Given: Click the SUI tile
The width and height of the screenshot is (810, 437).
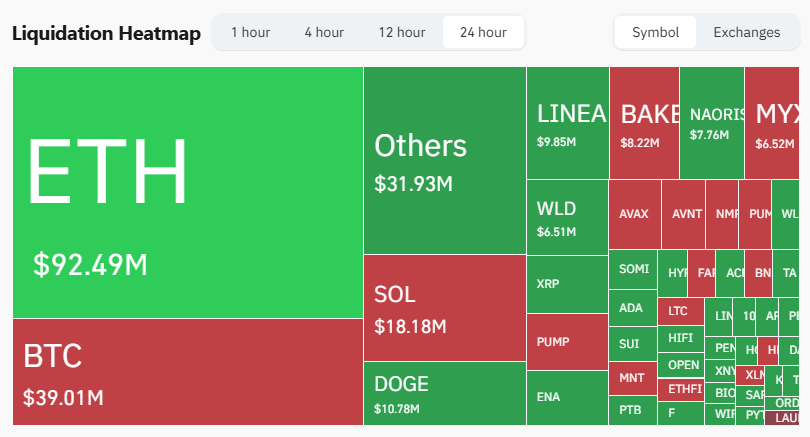Looking at the screenshot, I should click(633, 344).
